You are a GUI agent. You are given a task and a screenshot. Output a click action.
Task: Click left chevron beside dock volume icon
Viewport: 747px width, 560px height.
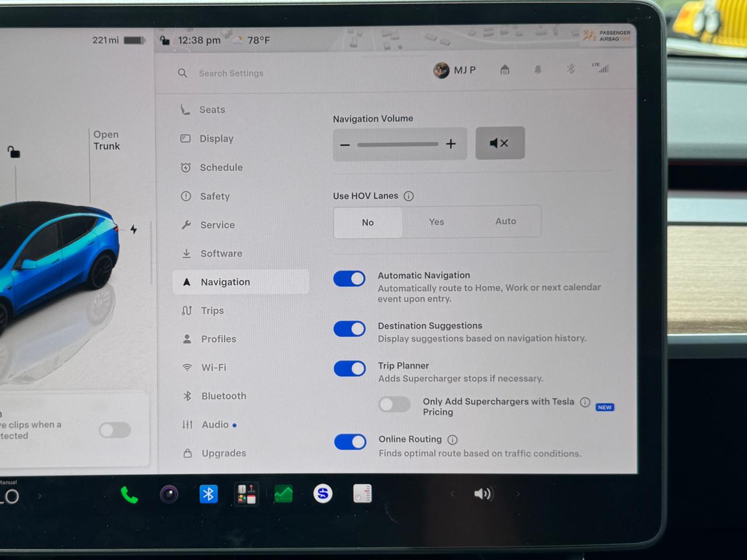coord(452,494)
